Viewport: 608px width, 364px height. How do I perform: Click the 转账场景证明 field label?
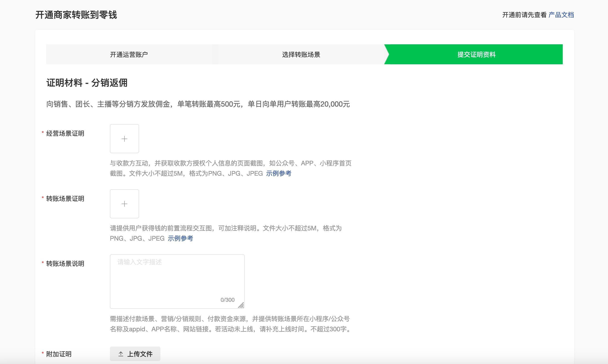(x=65, y=199)
